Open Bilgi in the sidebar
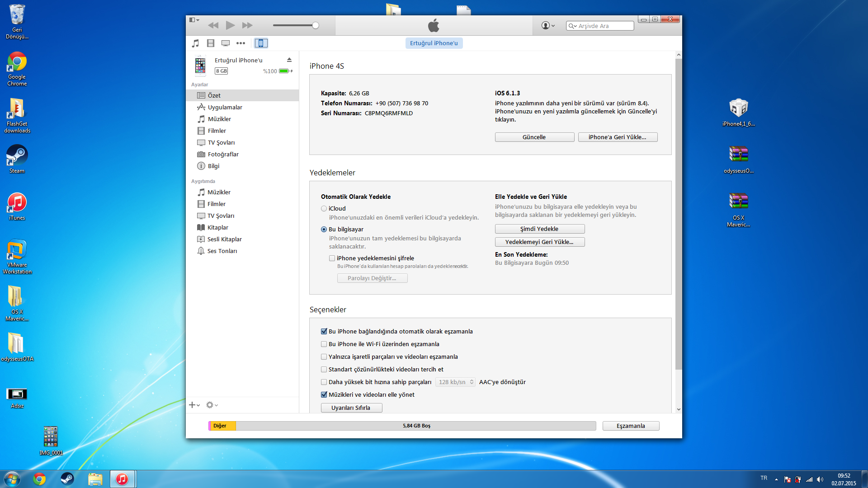 [x=242, y=166]
